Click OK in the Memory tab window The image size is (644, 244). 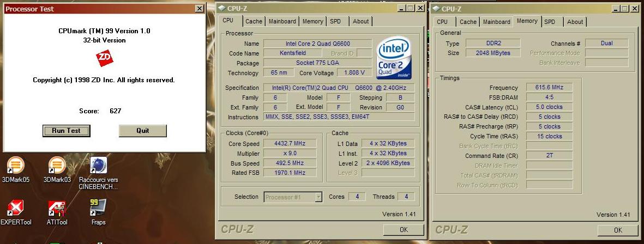click(618, 230)
